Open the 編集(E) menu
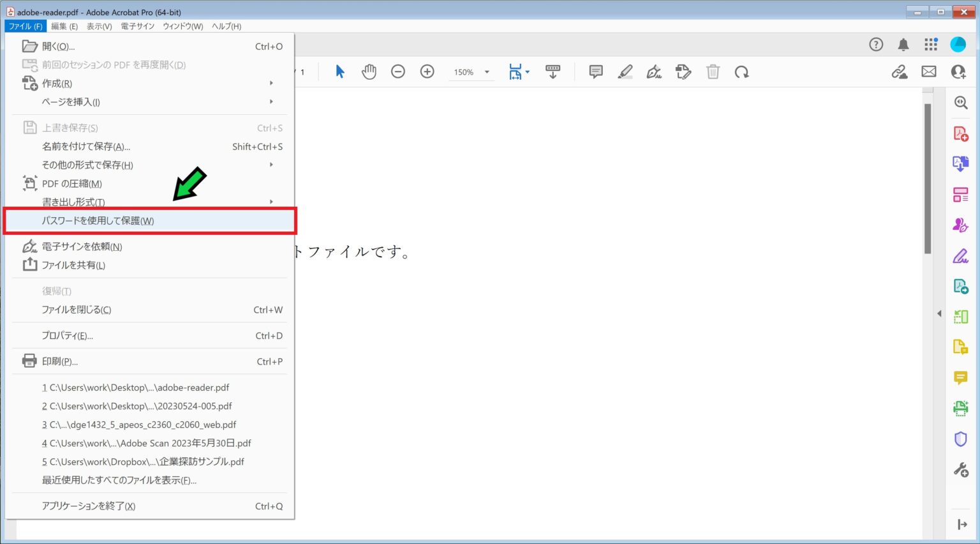 pos(64,26)
